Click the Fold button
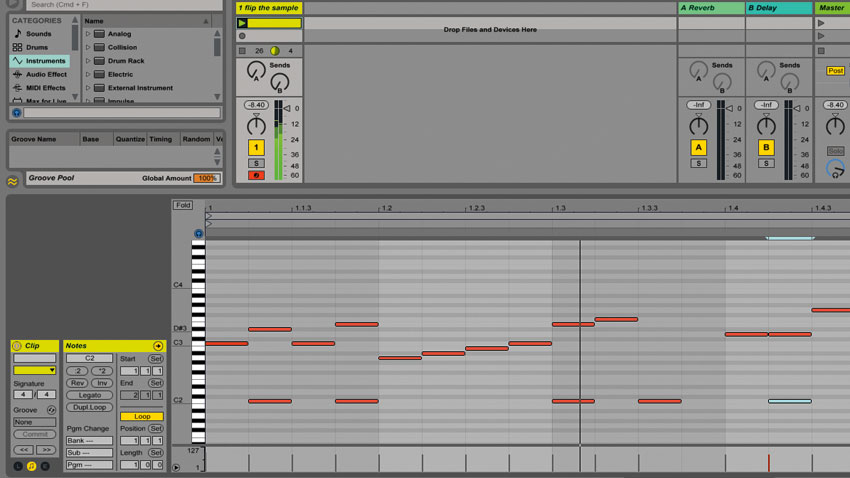 (x=183, y=205)
